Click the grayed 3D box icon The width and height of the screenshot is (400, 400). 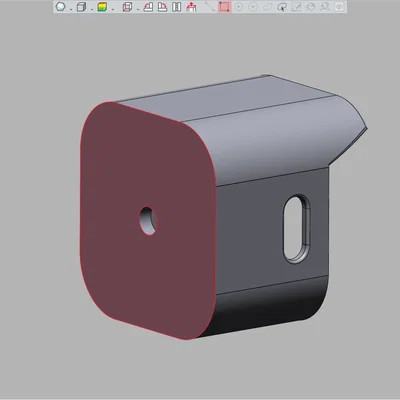pos(311,7)
